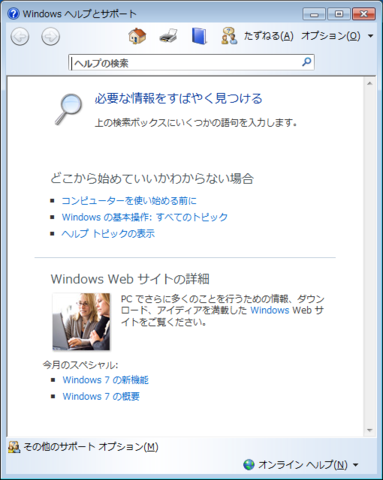Click heading Windows Web サイトの詳細

coord(130,279)
